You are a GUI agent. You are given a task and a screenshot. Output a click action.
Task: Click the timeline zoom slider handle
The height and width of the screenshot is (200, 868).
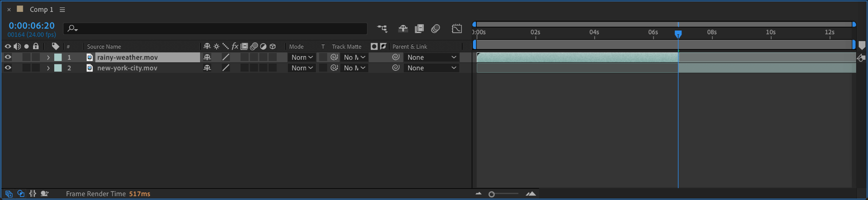492,194
